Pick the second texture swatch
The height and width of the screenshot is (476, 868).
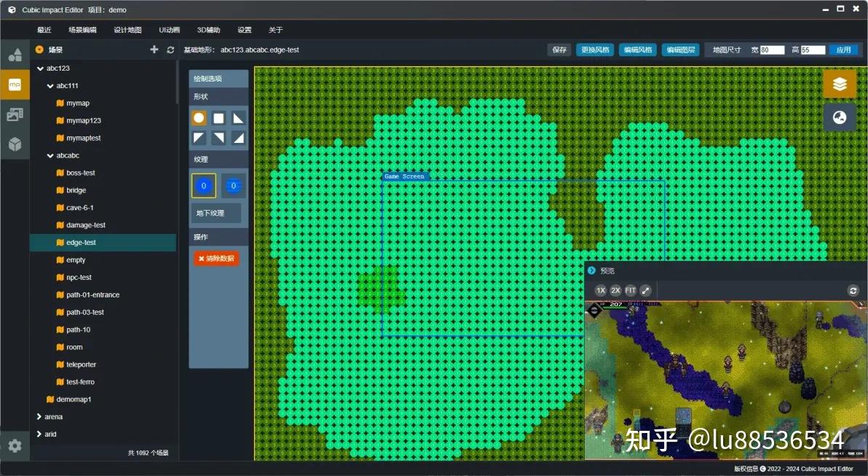click(234, 186)
